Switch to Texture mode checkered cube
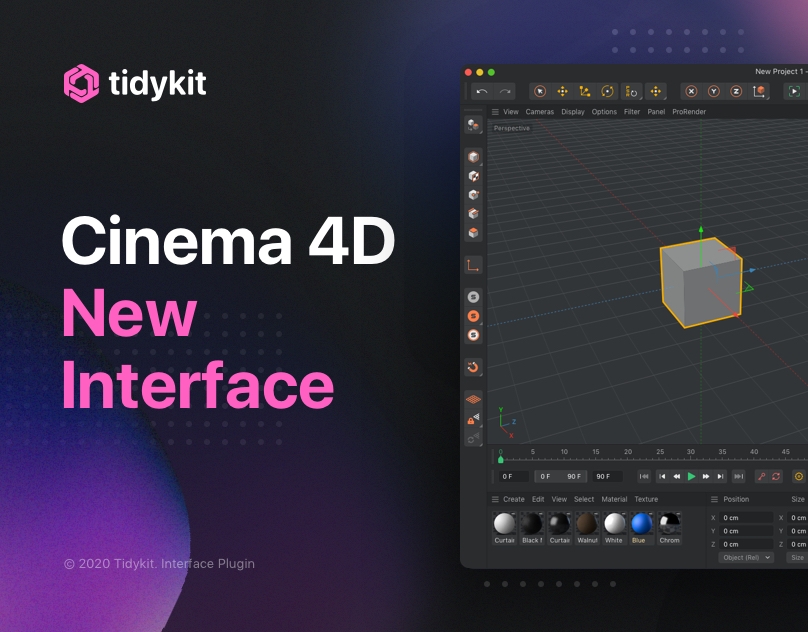 click(x=473, y=176)
